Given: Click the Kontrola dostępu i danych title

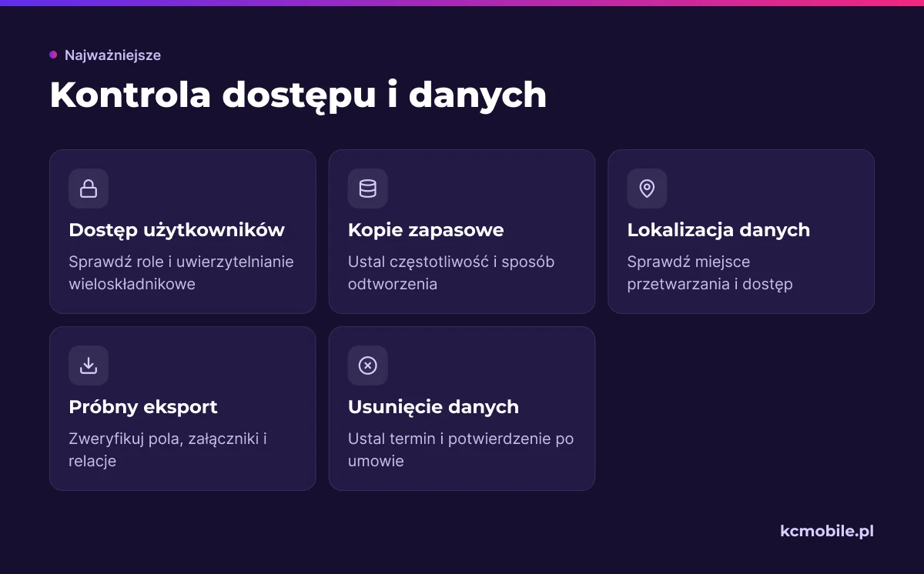Looking at the screenshot, I should [298, 95].
